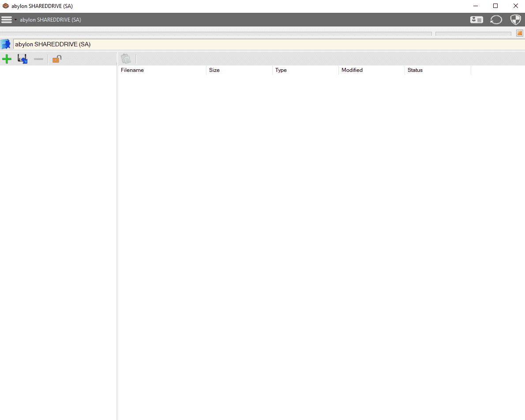The height and width of the screenshot is (420, 525).
Task: Click the small orange square icon
Action: coord(519,33)
